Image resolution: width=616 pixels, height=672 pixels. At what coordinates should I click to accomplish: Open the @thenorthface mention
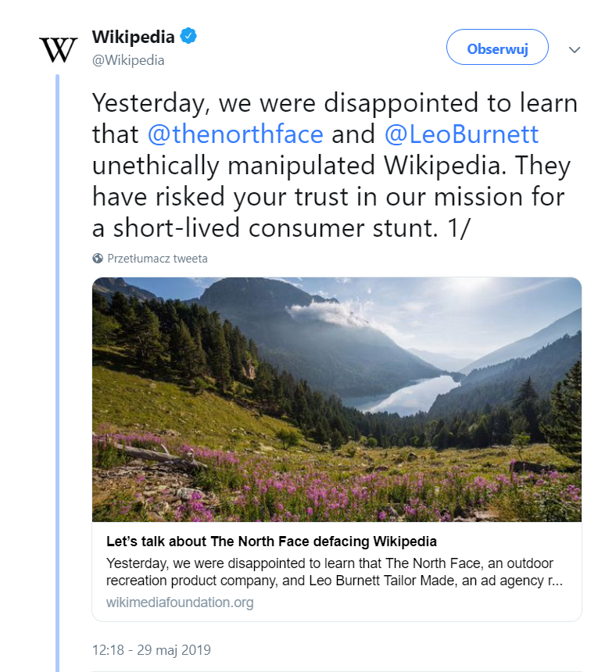coord(235,134)
